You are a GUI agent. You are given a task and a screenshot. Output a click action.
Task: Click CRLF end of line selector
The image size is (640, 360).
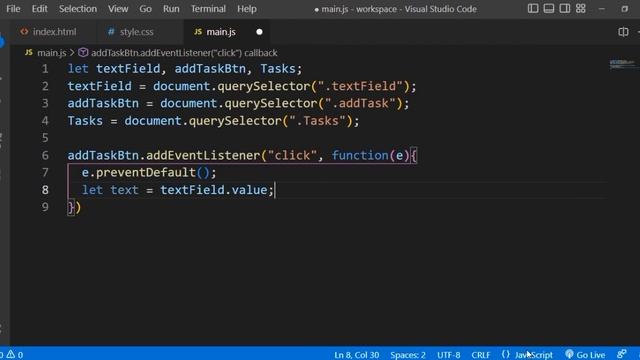[480, 355]
